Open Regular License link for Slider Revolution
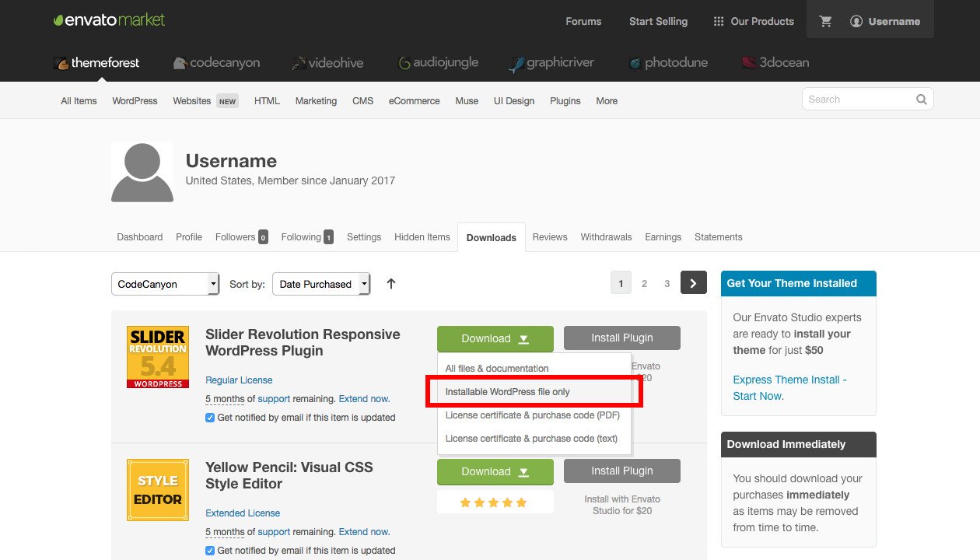 (239, 380)
